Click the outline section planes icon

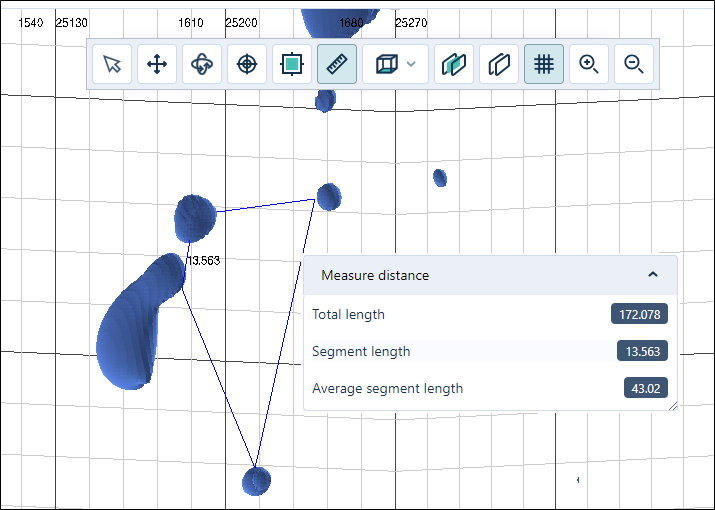pyautogui.click(x=499, y=64)
